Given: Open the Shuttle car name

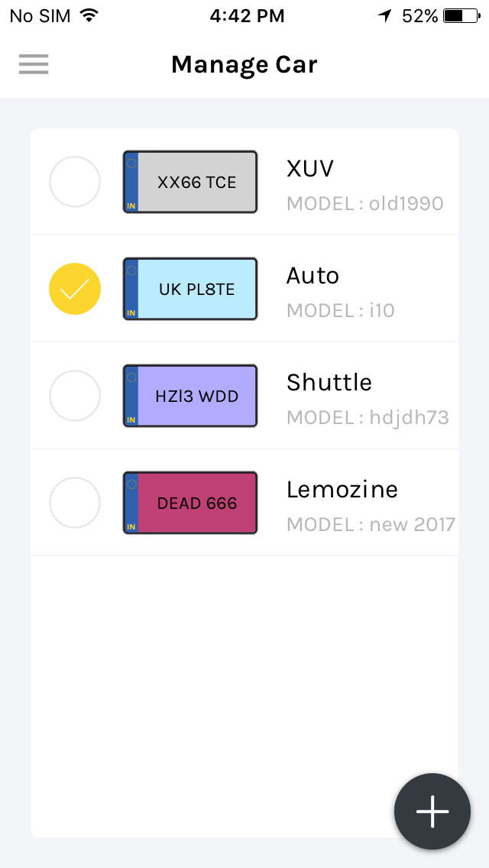Looking at the screenshot, I should (x=329, y=382).
